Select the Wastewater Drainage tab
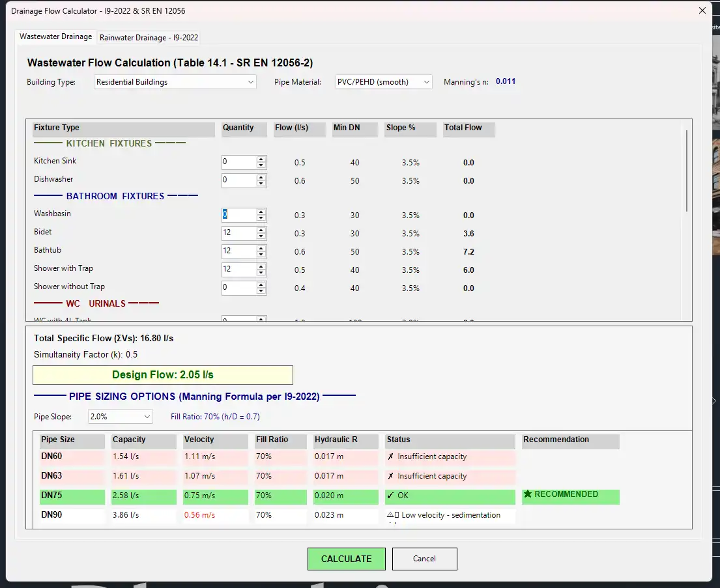 click(55, 36)
